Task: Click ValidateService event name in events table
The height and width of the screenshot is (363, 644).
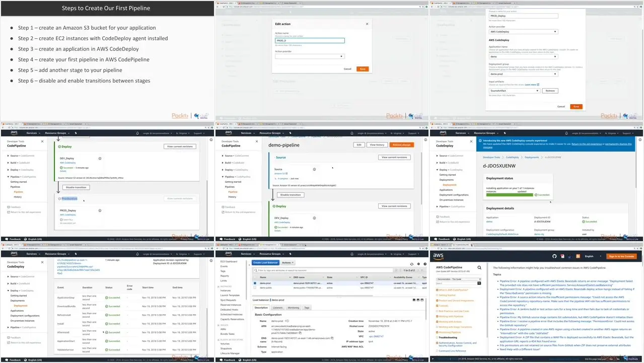Action: pyautogui.click(x=66, y=350)
